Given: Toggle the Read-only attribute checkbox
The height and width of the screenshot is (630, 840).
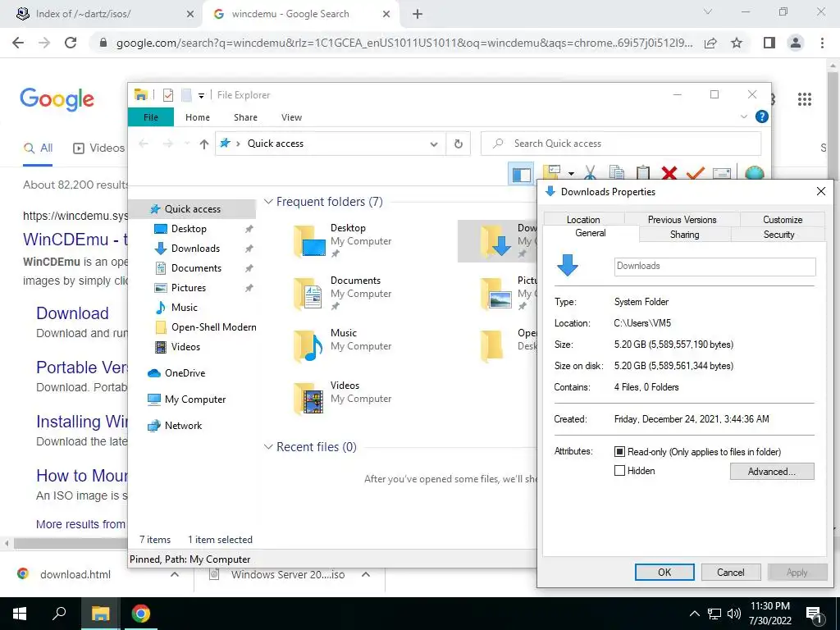Looking at the screenshot, I should pos(619,452).
